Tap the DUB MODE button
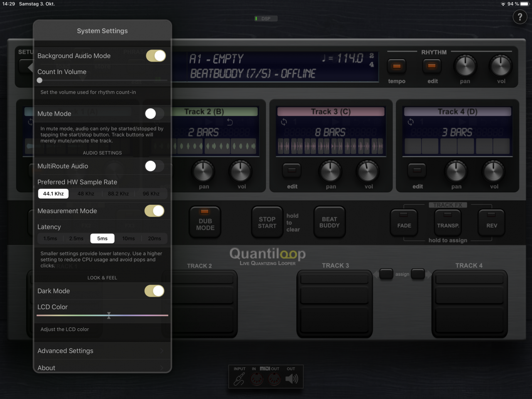Image resolution: width=532 pixels, height=399 pixels. [x=205, y=222]
